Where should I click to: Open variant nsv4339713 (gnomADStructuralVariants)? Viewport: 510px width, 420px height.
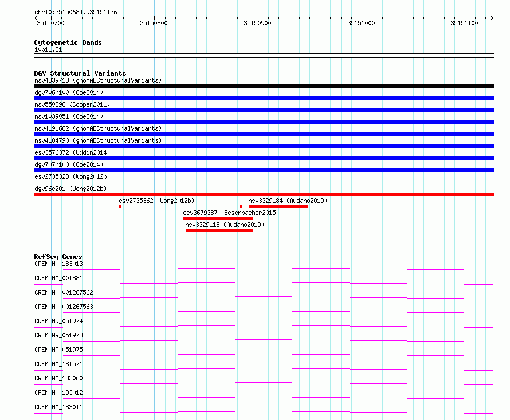point(98,80)
